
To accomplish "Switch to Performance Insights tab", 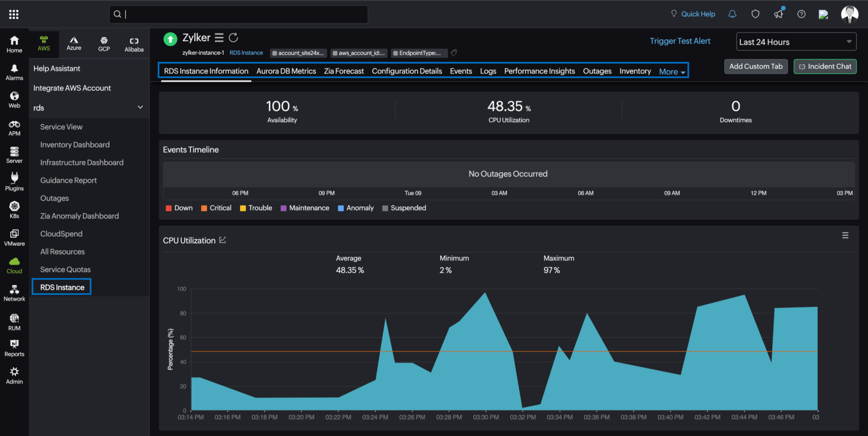I will pyautogui.click(x=539, y=71).
